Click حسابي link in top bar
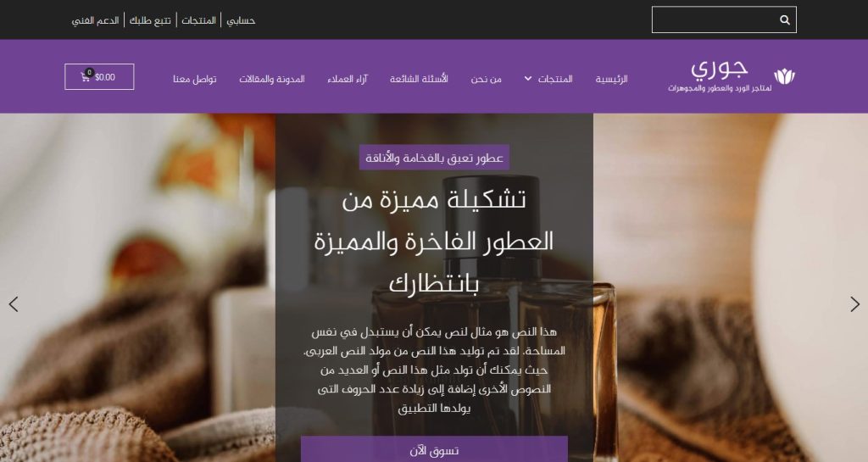Screen dimensions: 868x462 241,20
